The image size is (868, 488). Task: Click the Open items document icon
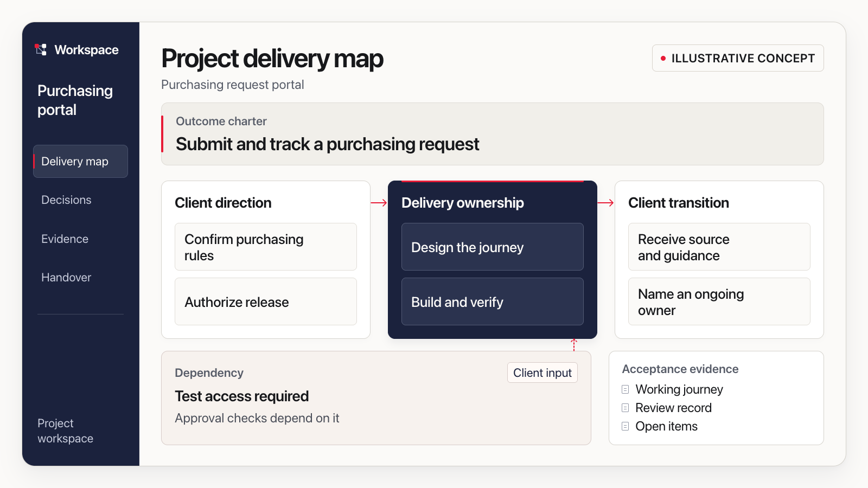point(626,426)
